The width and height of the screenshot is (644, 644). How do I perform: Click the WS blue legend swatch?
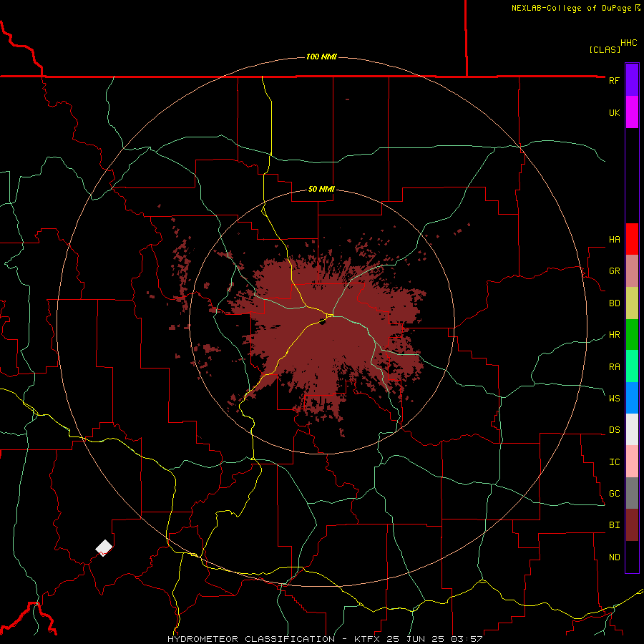[x=632, y=398]
